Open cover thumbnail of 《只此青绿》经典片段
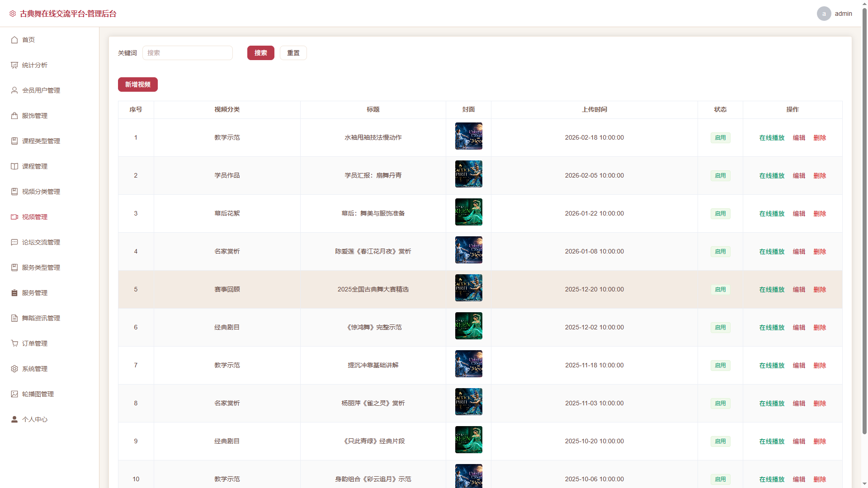Viewport: 868px width, 488px height. point(469,440)
